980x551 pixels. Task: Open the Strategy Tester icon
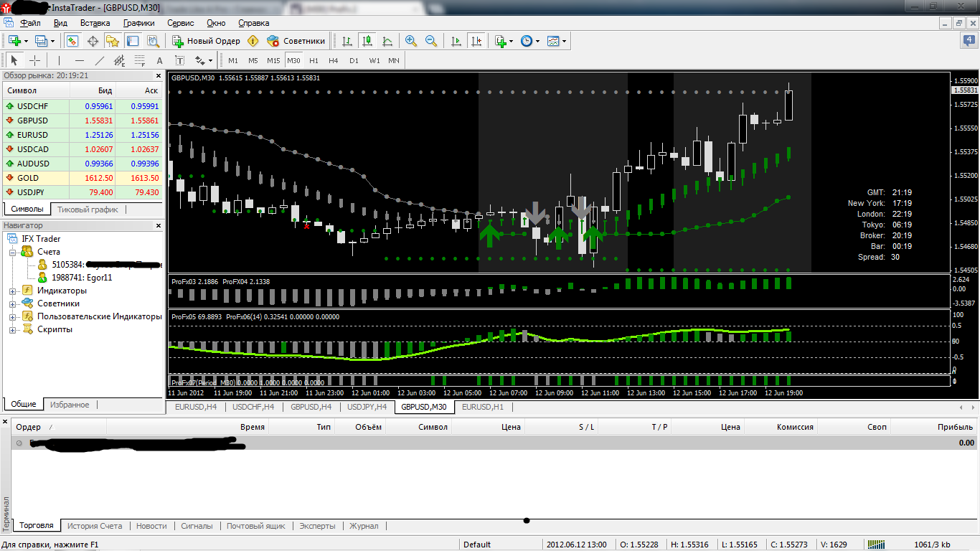[153, 41]
